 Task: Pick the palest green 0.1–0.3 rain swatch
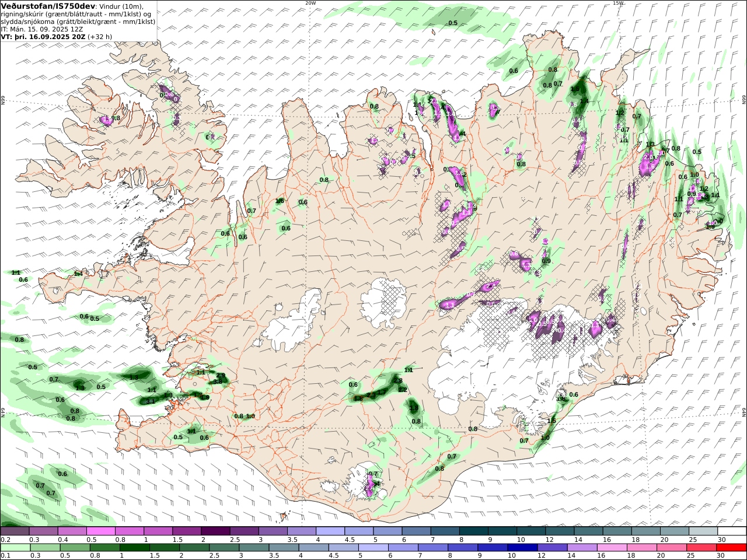(15, 548)
